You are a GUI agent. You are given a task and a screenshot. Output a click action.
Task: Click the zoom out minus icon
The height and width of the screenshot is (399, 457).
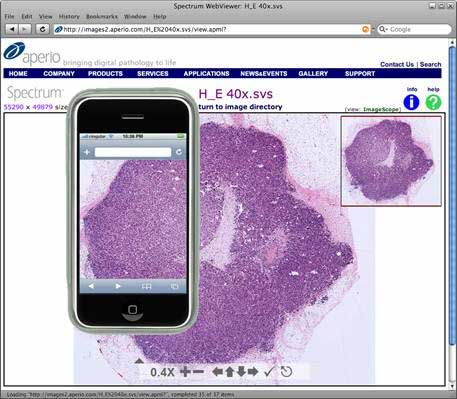(198, 371)
